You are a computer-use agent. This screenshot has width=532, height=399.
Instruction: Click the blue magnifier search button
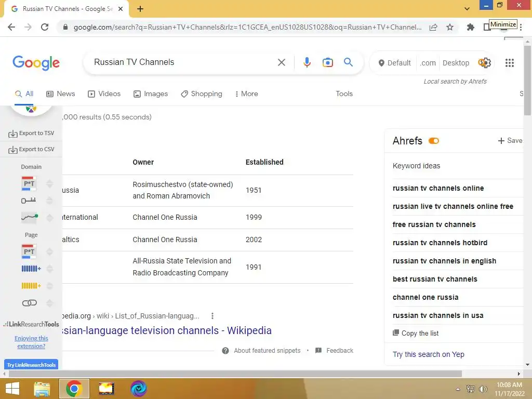click(x=348, y=62)
